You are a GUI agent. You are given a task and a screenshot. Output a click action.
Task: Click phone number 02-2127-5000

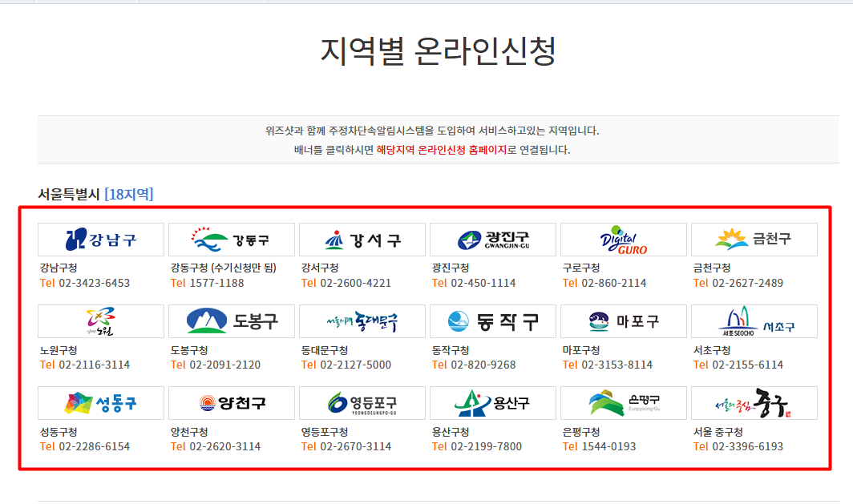pyautogui.click(x=355, y=365)
